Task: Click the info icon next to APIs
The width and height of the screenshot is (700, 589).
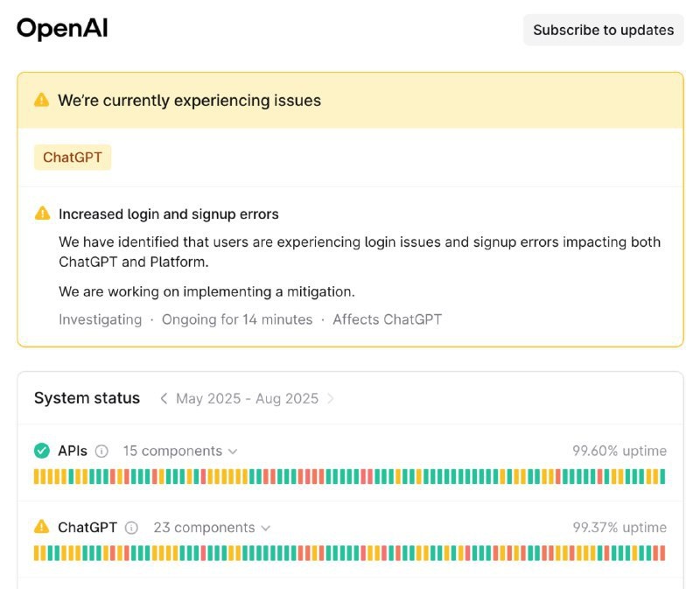Action: click(x=101, y=452)
